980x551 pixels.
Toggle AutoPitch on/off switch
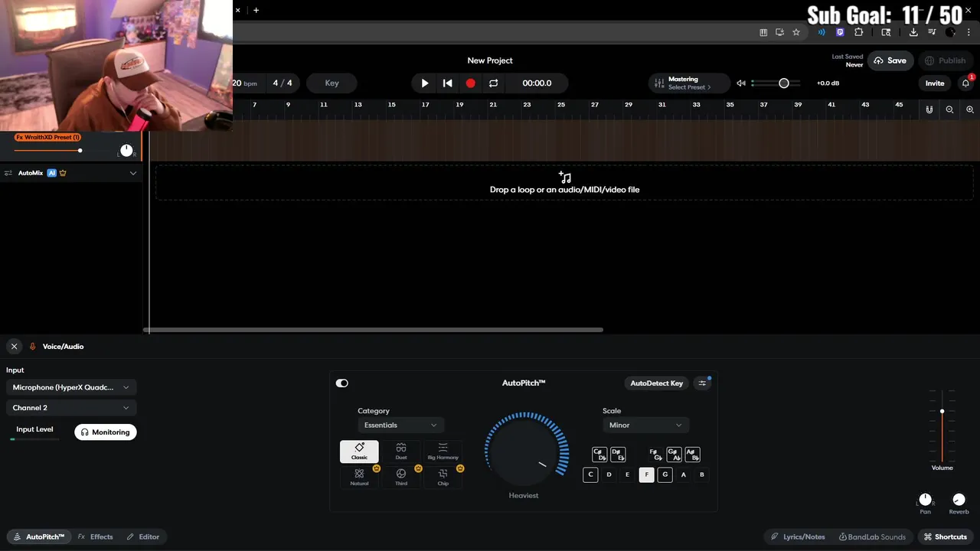tap(341, 383)
